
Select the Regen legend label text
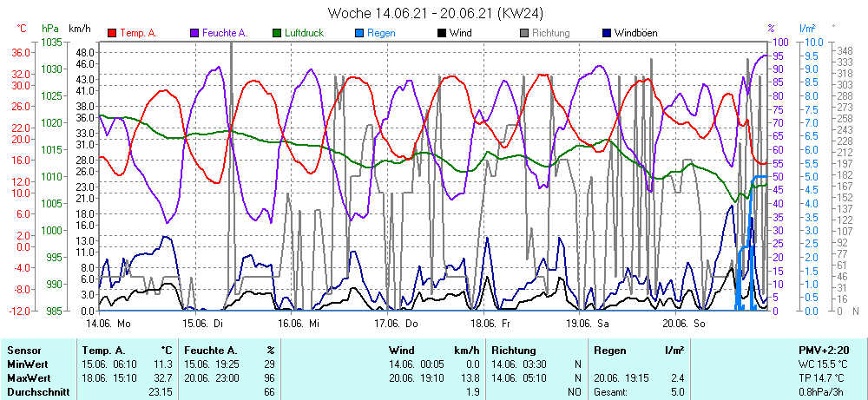point(381,33)
